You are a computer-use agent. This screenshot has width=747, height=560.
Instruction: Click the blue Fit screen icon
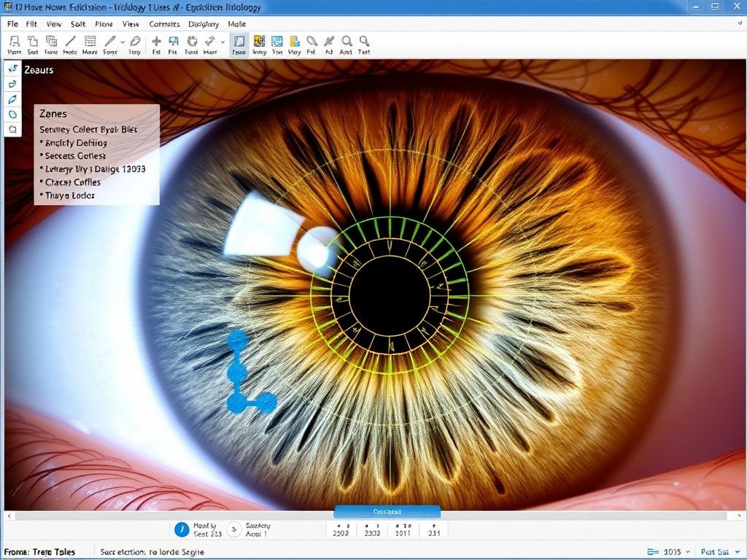click(173, 42)
